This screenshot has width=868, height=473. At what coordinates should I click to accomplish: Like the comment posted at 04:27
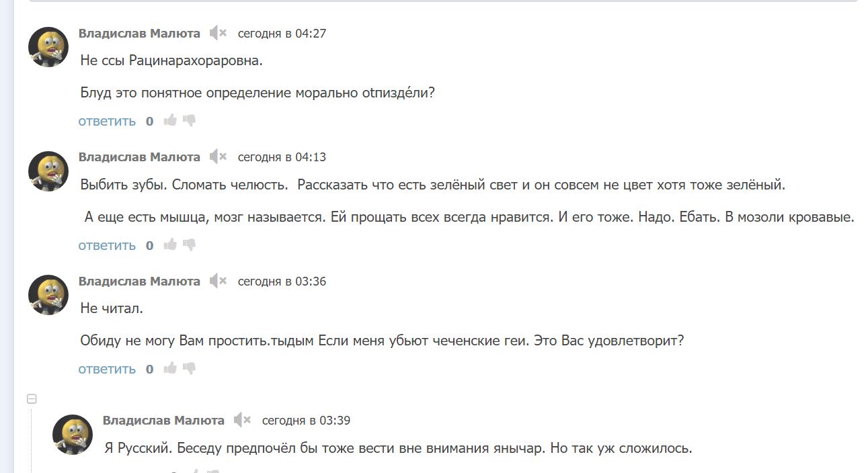(x=170, y=121)
